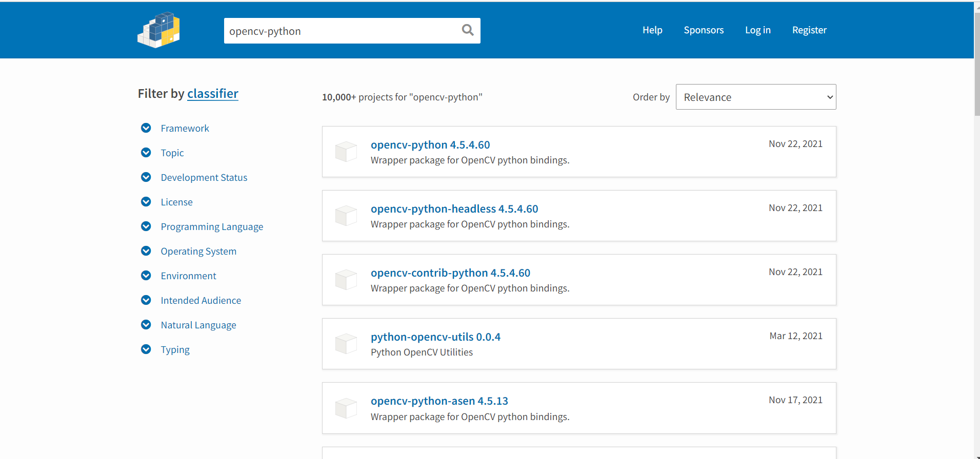Open opencv-python-asen 4.5.13 project
This screenshot has height=459, width=980.
tap(439, 401)
